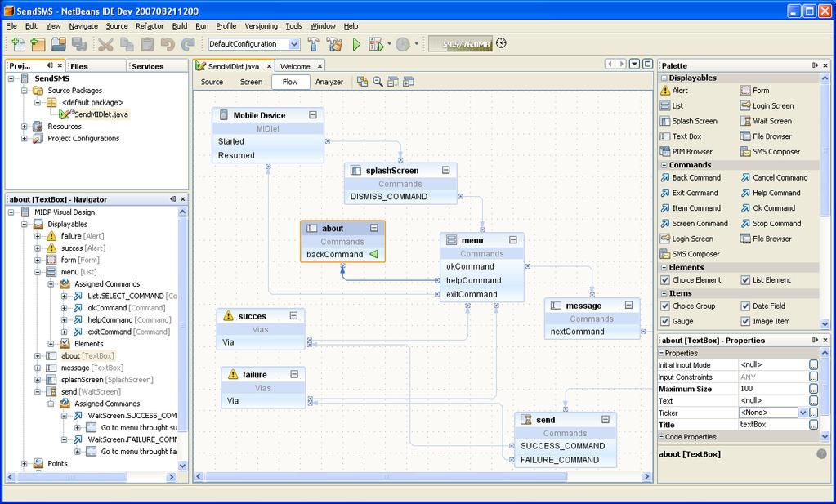
Task: Click the Undo toolbar icon
Action: pos(168,44)
